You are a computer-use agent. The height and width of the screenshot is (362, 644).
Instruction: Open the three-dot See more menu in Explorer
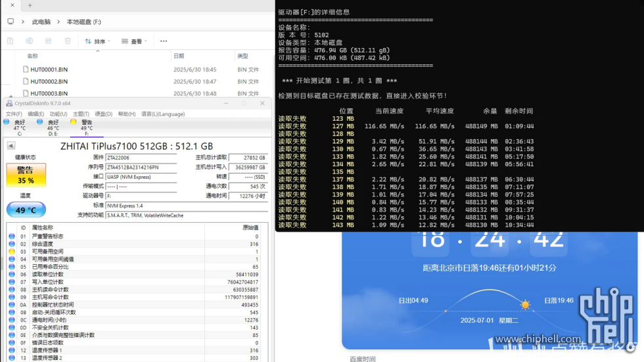tap(164, 41)
